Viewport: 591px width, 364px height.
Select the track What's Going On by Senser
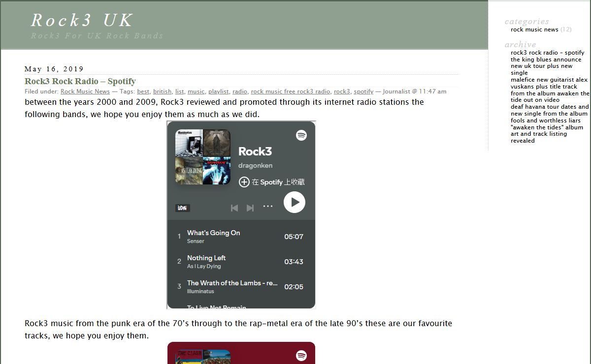coord(241,237)
